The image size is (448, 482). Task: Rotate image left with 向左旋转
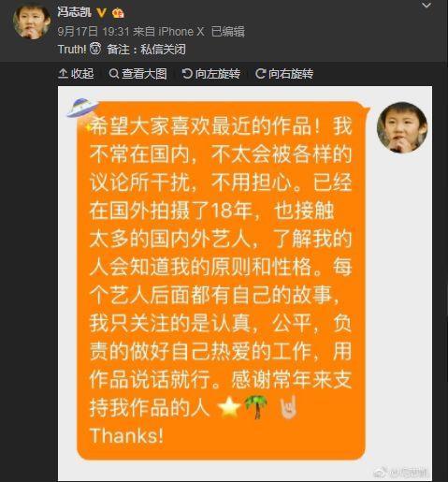(x=211, y=74)
